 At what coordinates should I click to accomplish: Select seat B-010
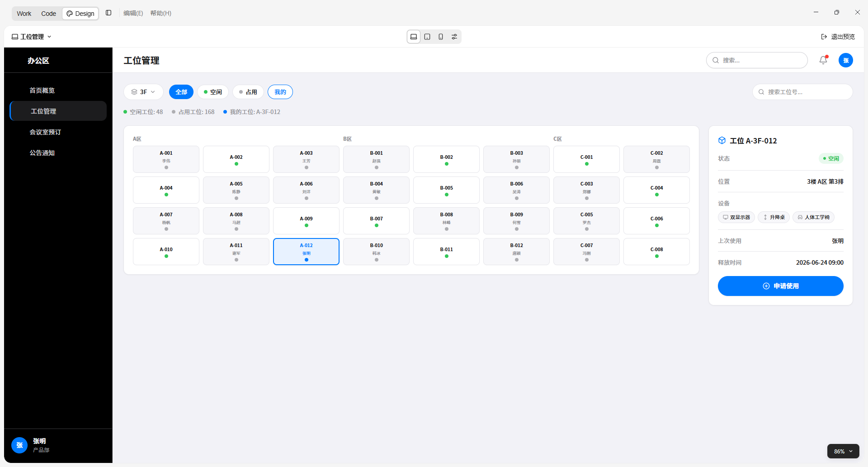click(x=376, y=252)
